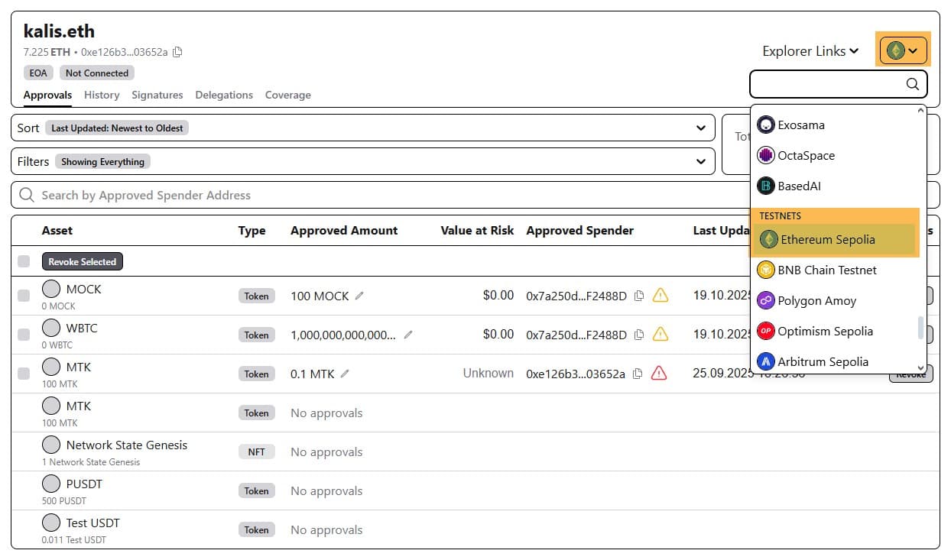This screenshot has width=951, height=560.
Task: Select the Polygon Amoy network icon
Action: tap(765, 300)
